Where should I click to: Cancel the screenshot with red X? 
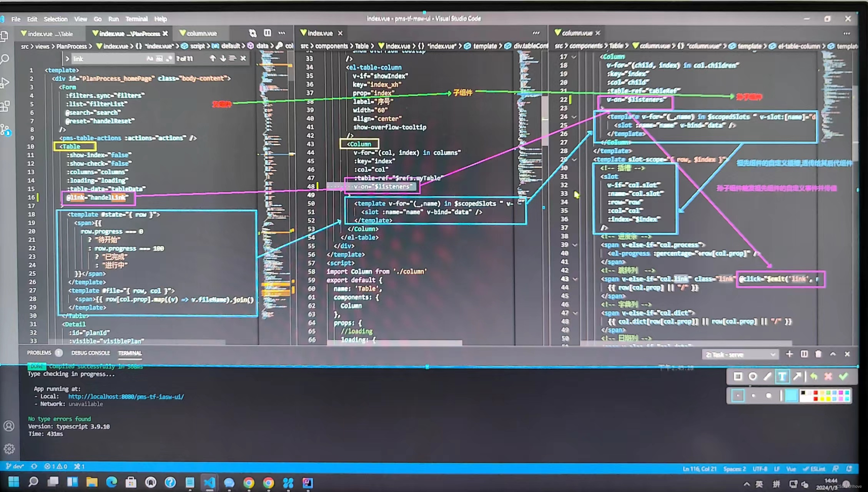828,377
